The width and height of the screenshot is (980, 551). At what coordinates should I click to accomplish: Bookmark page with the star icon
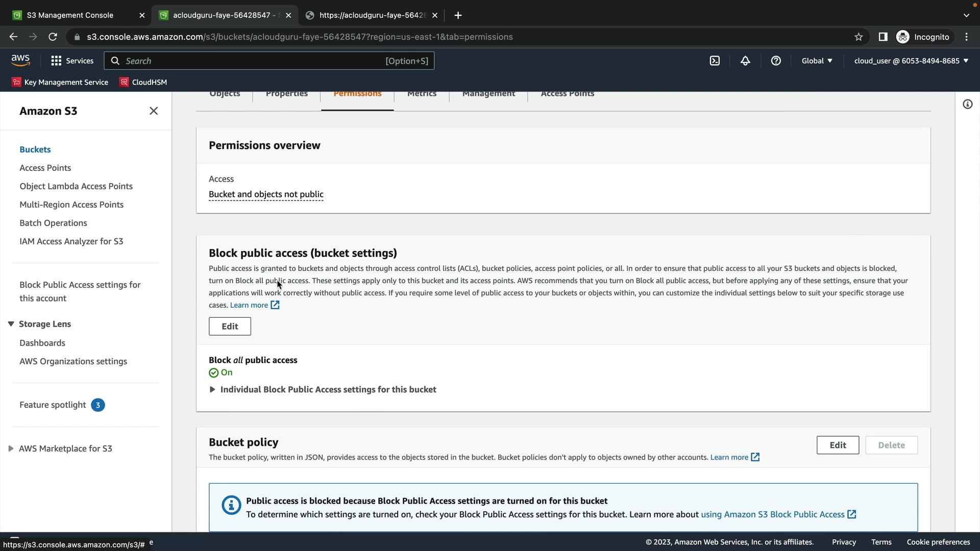(859, 37)
